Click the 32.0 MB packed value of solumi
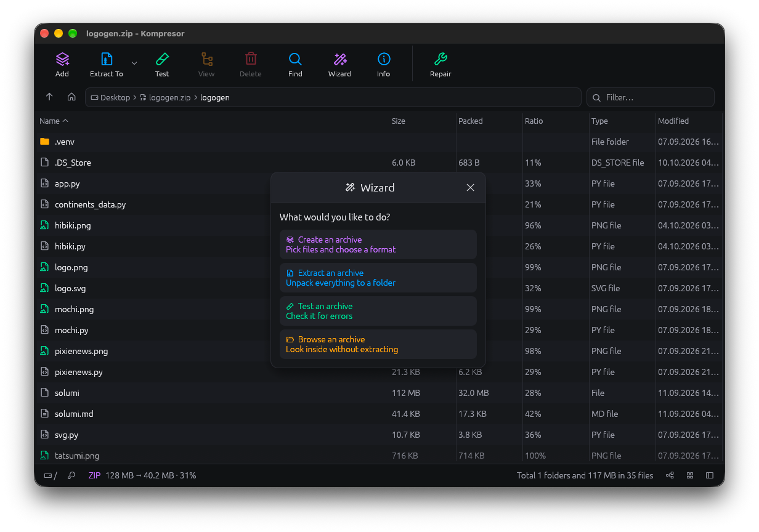759x532 pixels. pyautogui.click(x=473, y=393)
